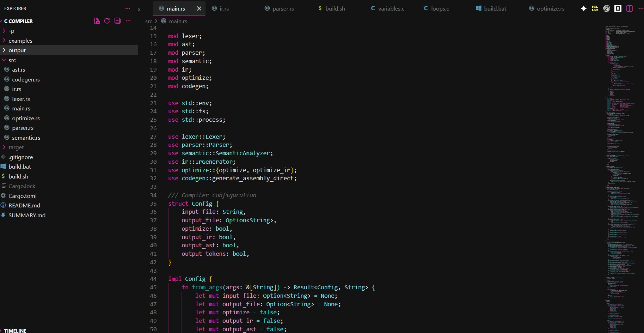Open Cargo.toml in the explorer
Image resolution: width=644 pixels, height=333 pixels.
click(x=23, y=196)
